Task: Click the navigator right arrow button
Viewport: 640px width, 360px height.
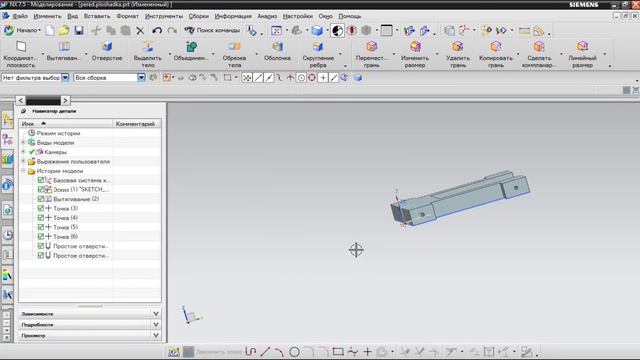Action: point(65,100)
